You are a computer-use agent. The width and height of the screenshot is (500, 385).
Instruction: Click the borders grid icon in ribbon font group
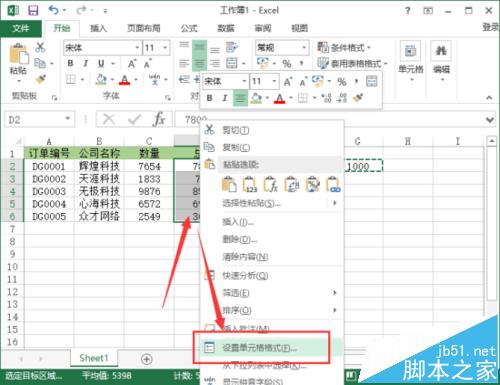71,79
